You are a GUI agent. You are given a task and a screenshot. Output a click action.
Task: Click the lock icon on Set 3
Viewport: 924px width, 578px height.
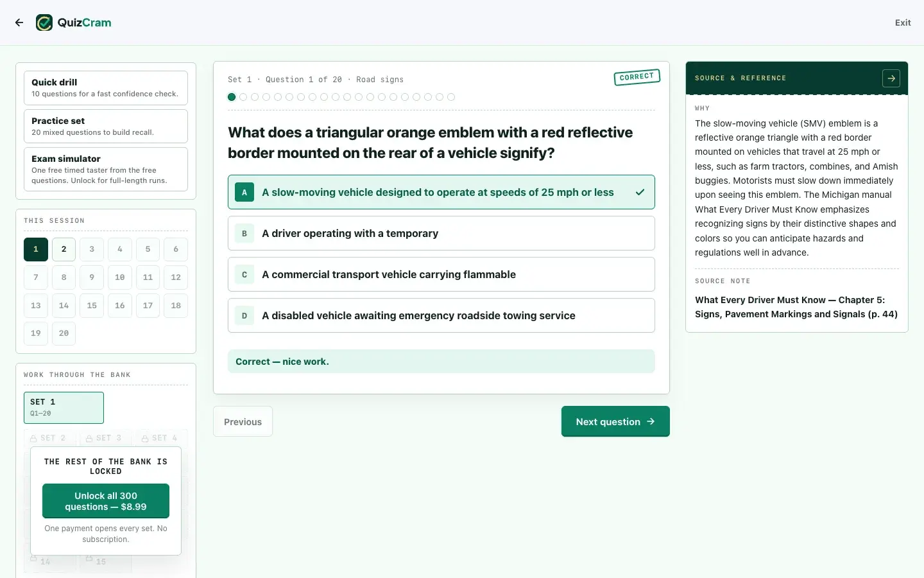(x=90, y=439)
